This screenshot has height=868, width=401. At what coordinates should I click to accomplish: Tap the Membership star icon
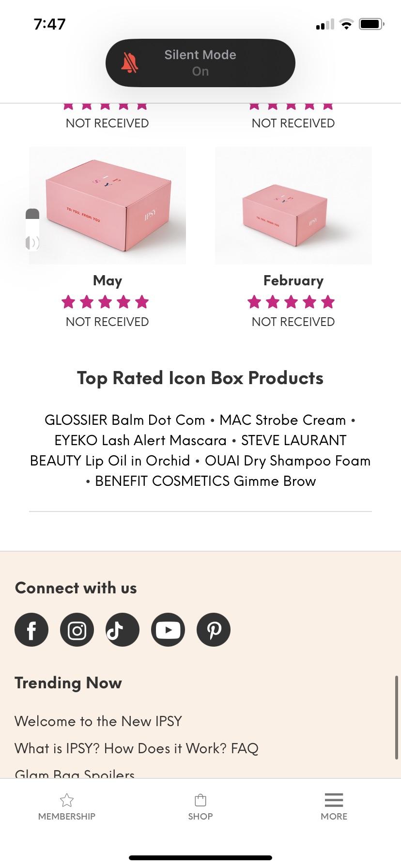67,800
